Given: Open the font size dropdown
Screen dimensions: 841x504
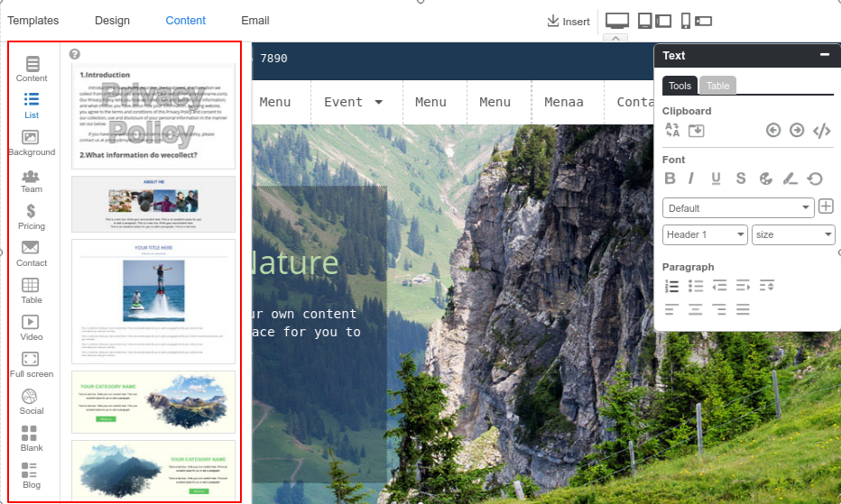Looking at the screenshot, I should 793,234.
